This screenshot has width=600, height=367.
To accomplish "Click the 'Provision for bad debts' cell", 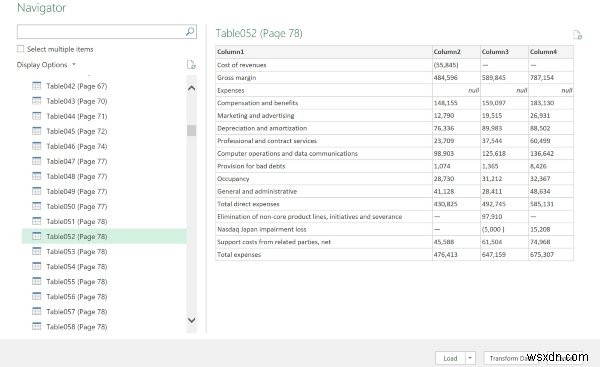I will [324, 166].
